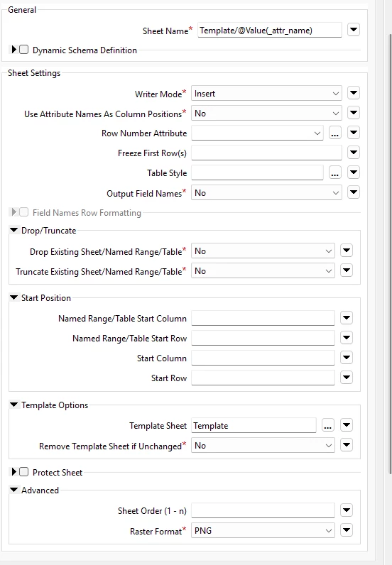This screenshot has height=565, width=392.
Task: Click the Template Sheet input field
Action: (x=254, y=426)
